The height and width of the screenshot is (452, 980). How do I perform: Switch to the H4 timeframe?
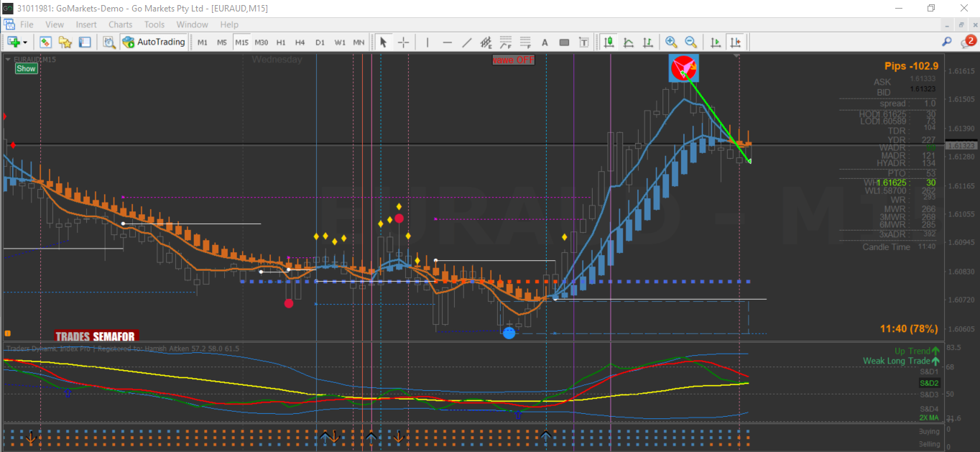(x=300, y=42)
